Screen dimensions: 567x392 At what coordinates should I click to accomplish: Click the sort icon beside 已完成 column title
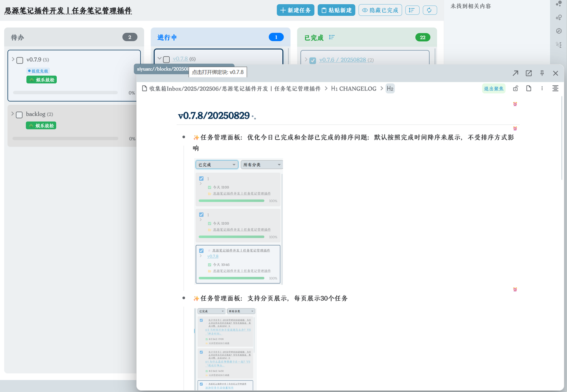click(332, 37)
